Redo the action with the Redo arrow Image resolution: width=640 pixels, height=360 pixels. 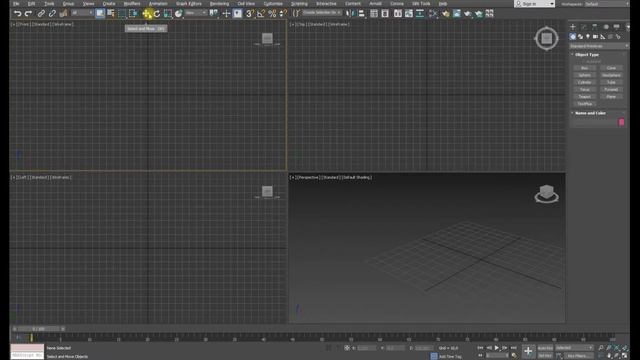[x=28, y=14]
